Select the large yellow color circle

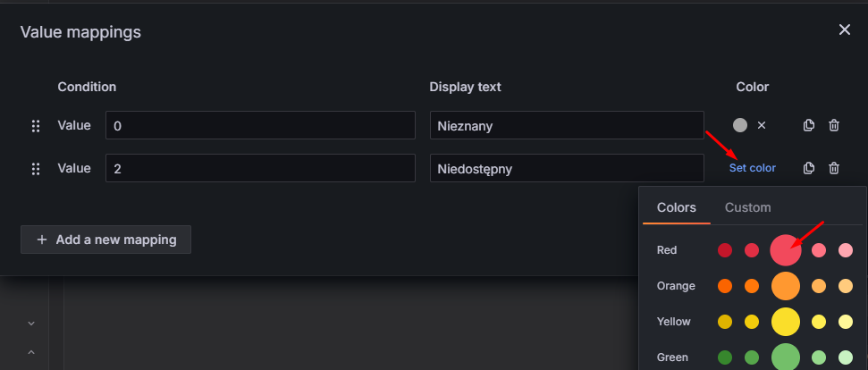click(x=785, y=322)
